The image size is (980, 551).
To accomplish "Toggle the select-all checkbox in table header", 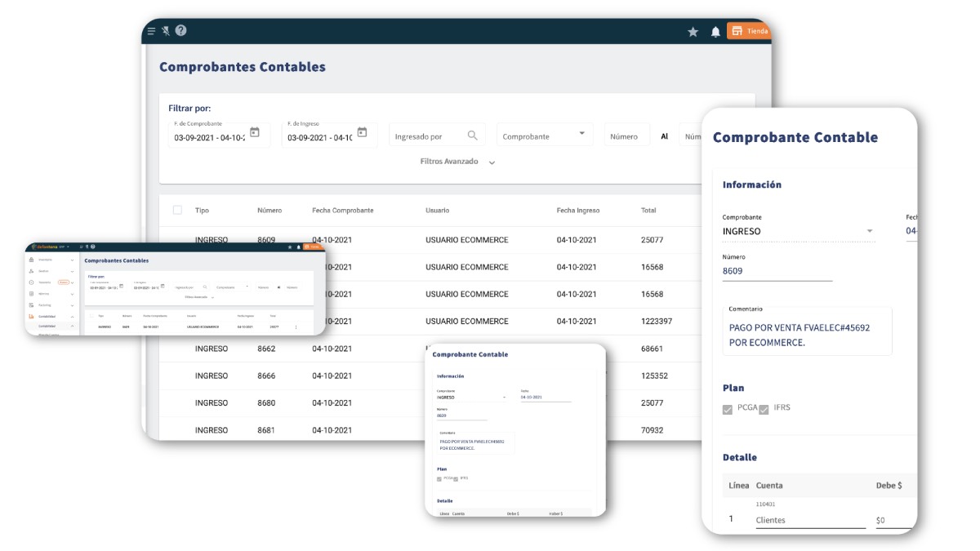I will tap(177, 210).
